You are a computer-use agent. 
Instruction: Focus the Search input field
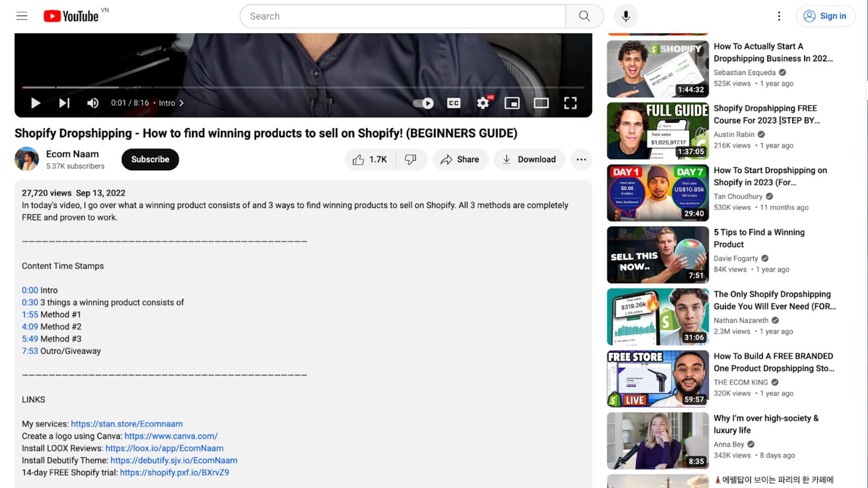click(x=402, y=16)
